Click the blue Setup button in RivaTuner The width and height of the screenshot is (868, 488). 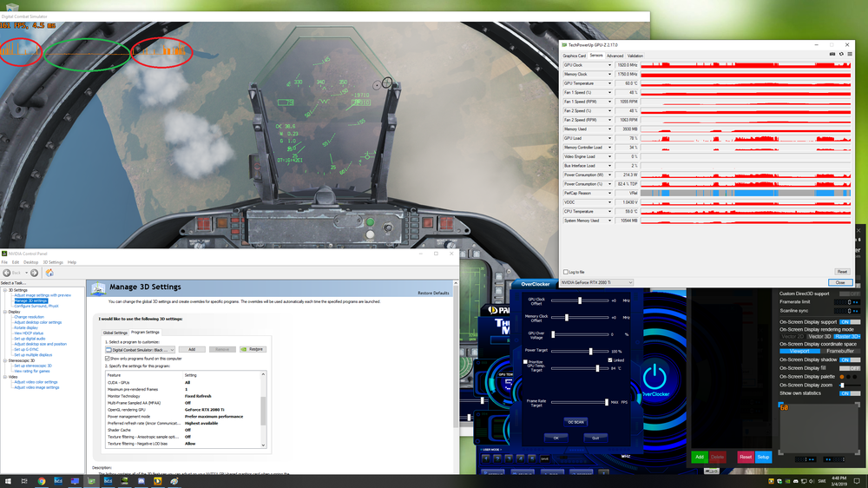[763, 457]
